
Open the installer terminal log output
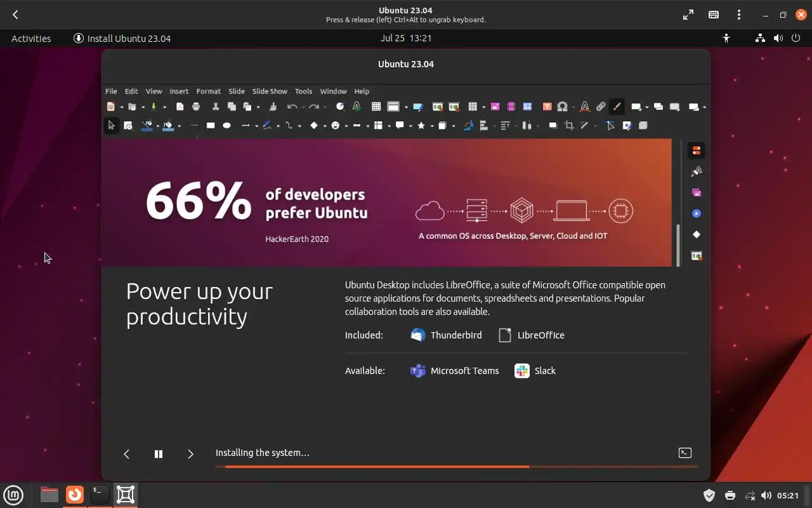(x=685, y=453)
